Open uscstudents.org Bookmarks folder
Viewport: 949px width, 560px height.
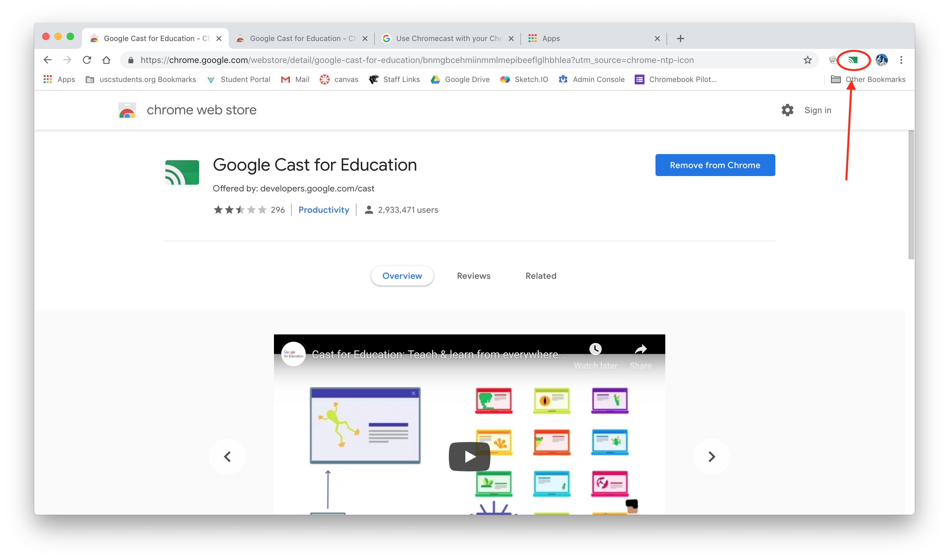[141, 79]
